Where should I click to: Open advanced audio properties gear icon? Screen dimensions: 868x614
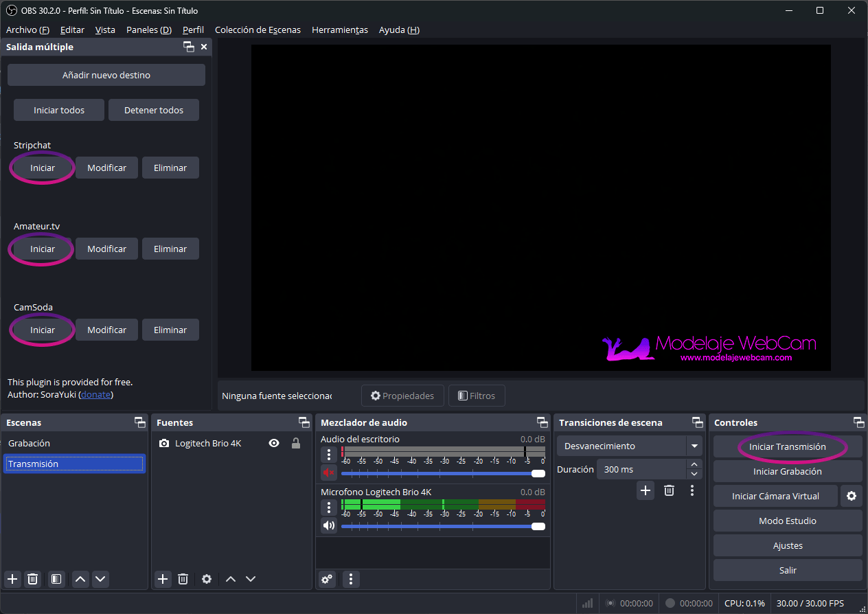coord(328,579)
